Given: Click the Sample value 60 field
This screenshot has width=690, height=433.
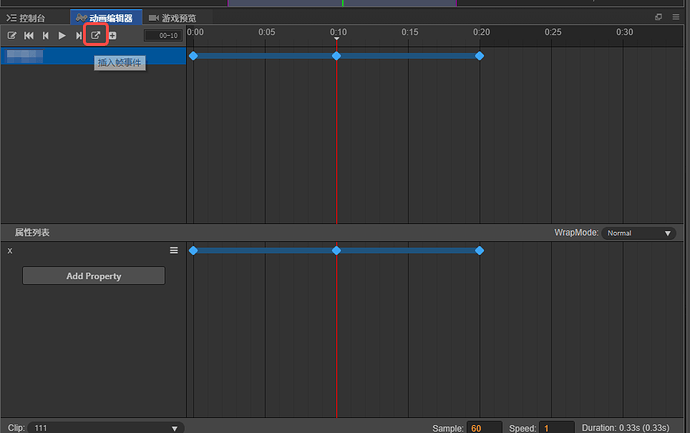Looking at the screenshot, I should tap(484, 428).
